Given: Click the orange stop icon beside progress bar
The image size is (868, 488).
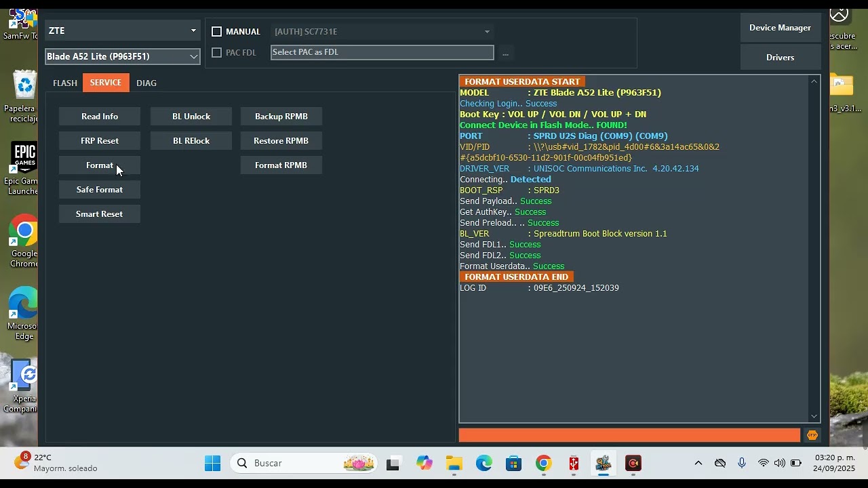Looking at the screenshot, I should 812,435.
